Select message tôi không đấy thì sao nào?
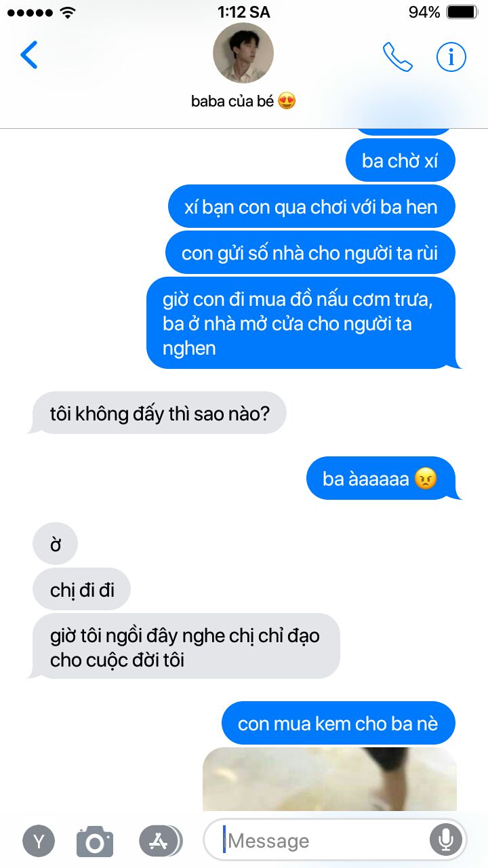The height and width of the screenshot is (868, 488). 159,413
